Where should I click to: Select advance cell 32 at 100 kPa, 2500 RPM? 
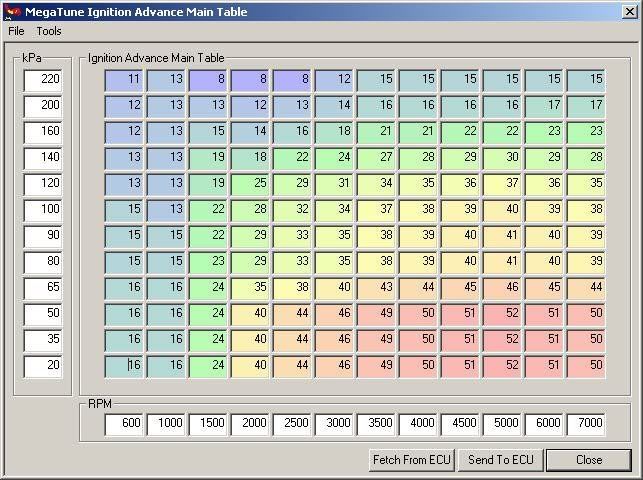click(x=292, y=210)
